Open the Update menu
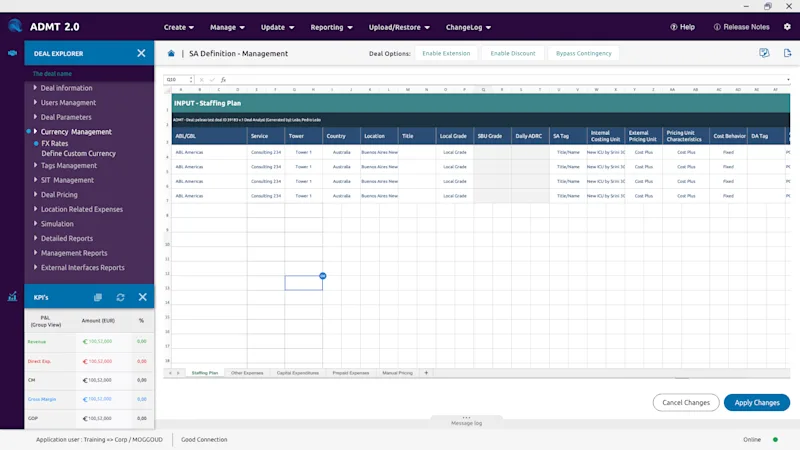 pyautogui.click(x=277, y=27)
